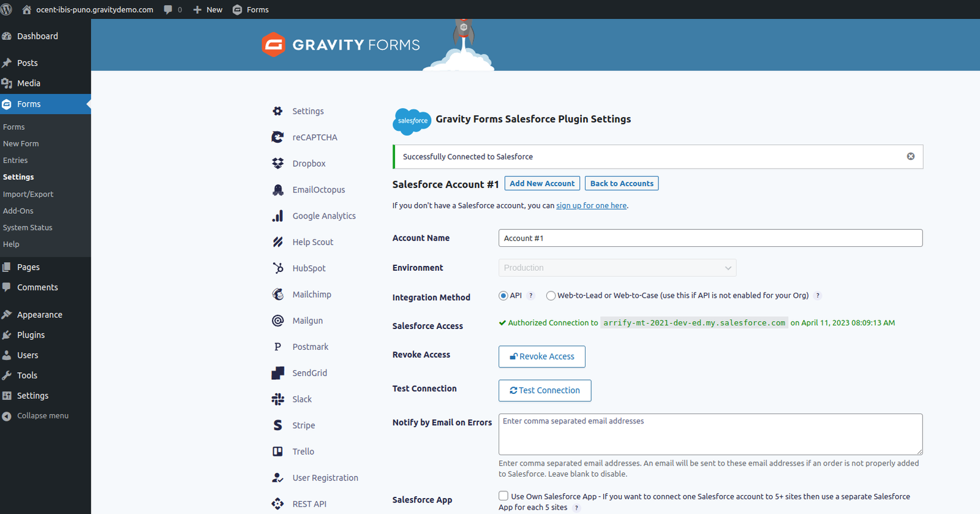Select the HubSpot icon
Screen dimensions: 980x514
[x=277, y=268]
